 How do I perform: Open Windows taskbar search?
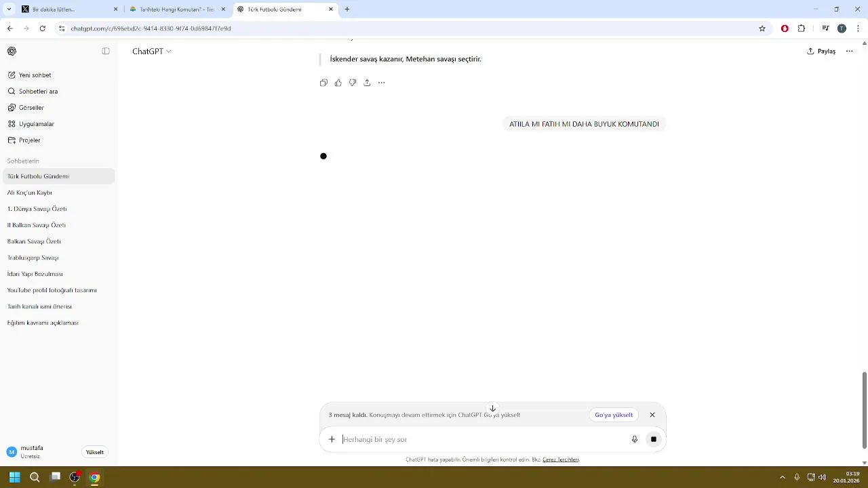pos(35,477)
